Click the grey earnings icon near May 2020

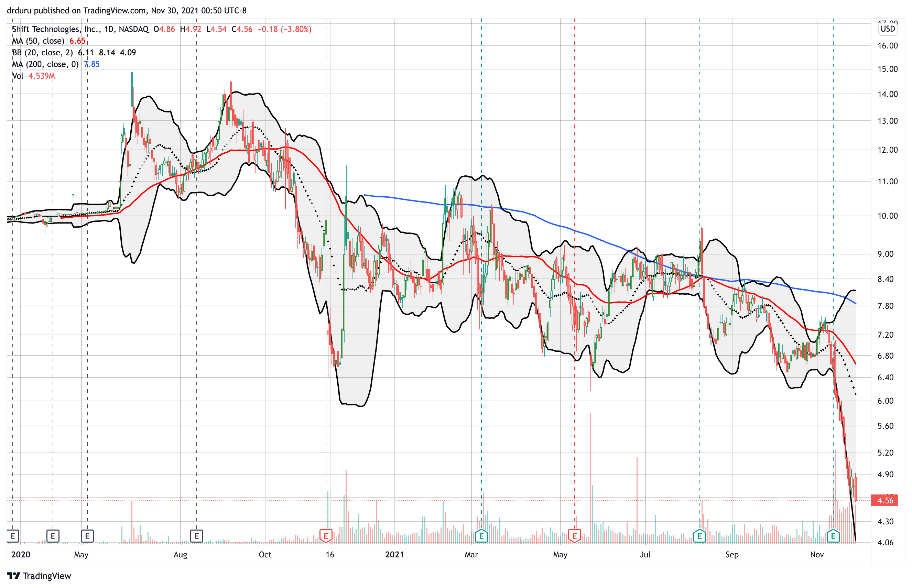click(53, 536)
